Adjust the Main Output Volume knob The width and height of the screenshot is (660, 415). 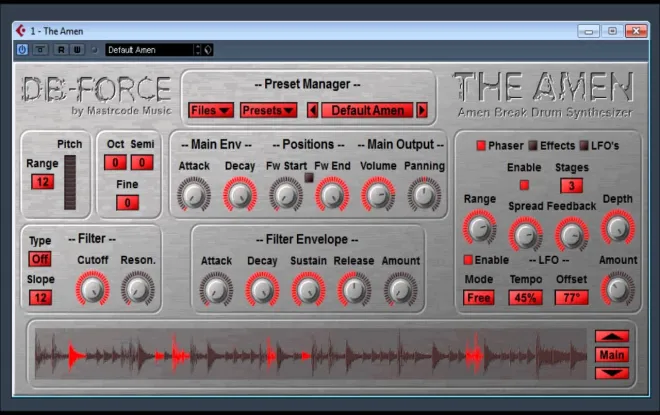[378, 194]
